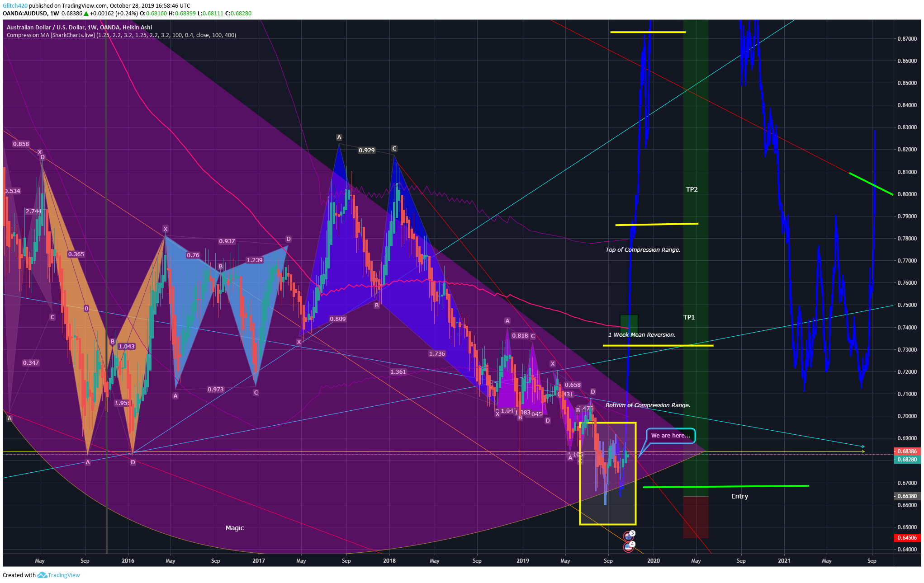Click the 0.76 ratio label

click(x=193, y=255)
